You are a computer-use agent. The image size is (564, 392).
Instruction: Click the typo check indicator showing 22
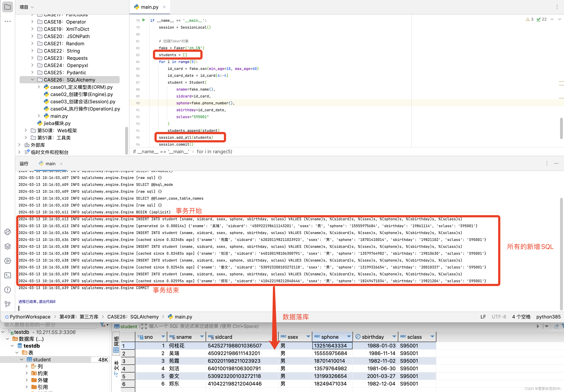coord(541,19)
